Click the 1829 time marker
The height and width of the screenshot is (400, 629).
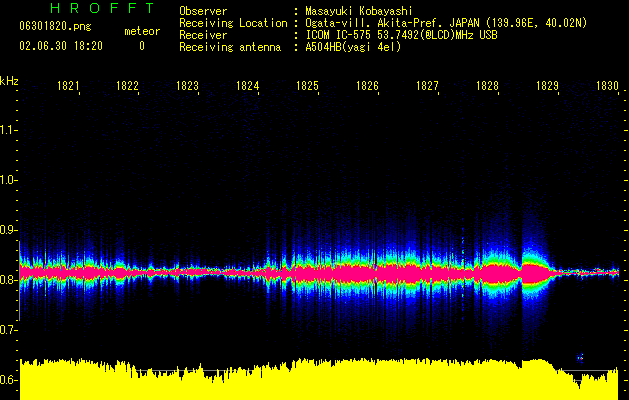click(547, 85)
